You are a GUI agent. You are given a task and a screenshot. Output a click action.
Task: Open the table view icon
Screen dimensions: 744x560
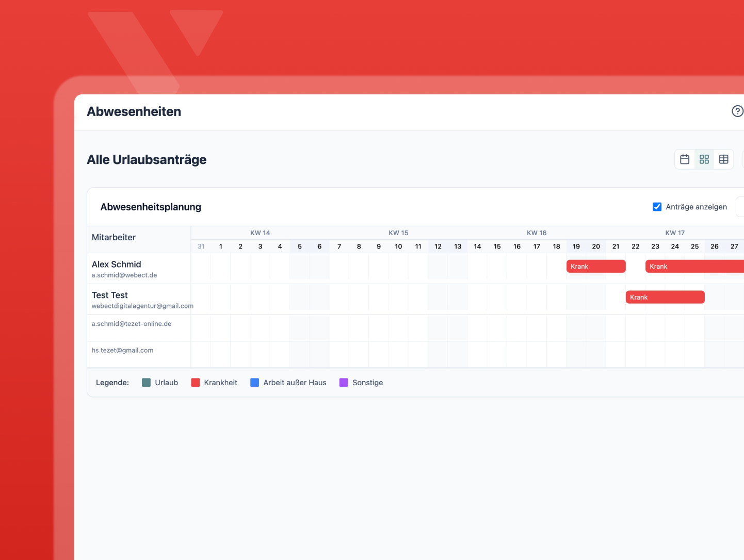(724, 159)
